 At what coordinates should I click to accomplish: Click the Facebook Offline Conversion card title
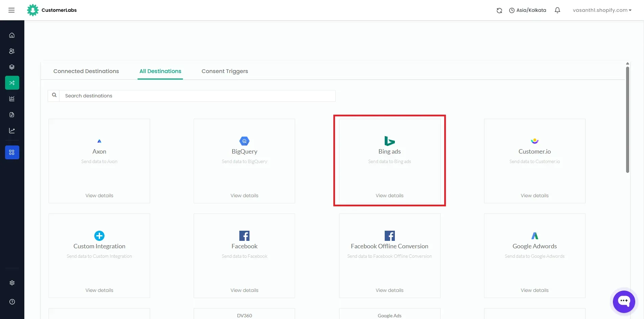389,246
